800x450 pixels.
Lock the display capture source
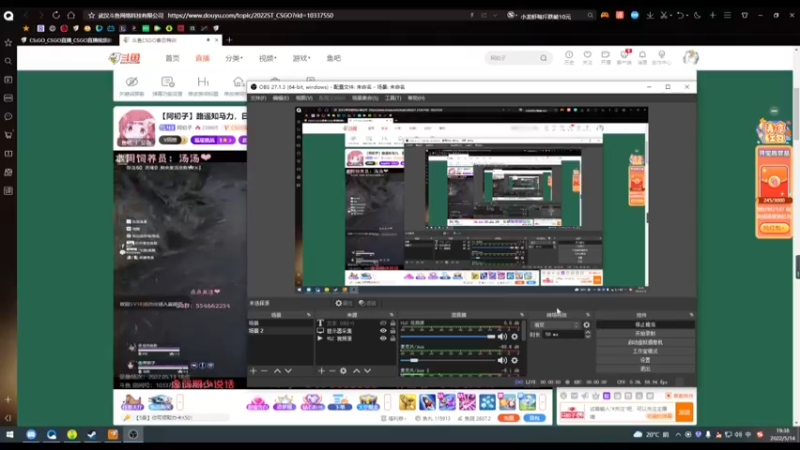(x=393, y=331)
